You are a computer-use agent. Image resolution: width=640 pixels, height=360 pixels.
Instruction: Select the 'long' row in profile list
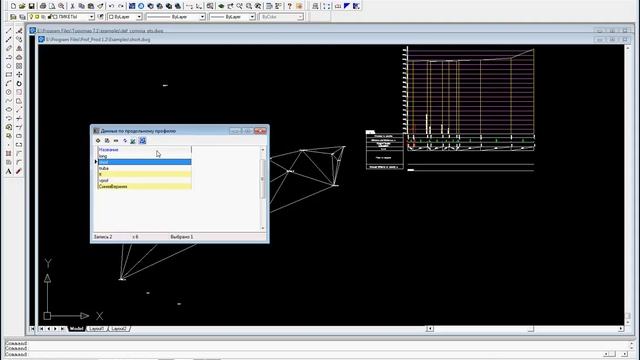pos(144,156)
